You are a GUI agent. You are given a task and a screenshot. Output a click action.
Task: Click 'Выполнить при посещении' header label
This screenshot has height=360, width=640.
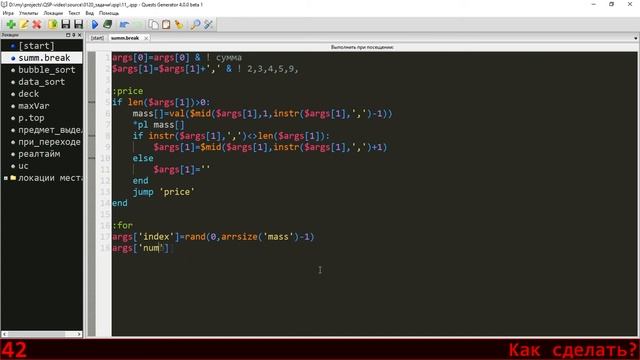point(362,47)
